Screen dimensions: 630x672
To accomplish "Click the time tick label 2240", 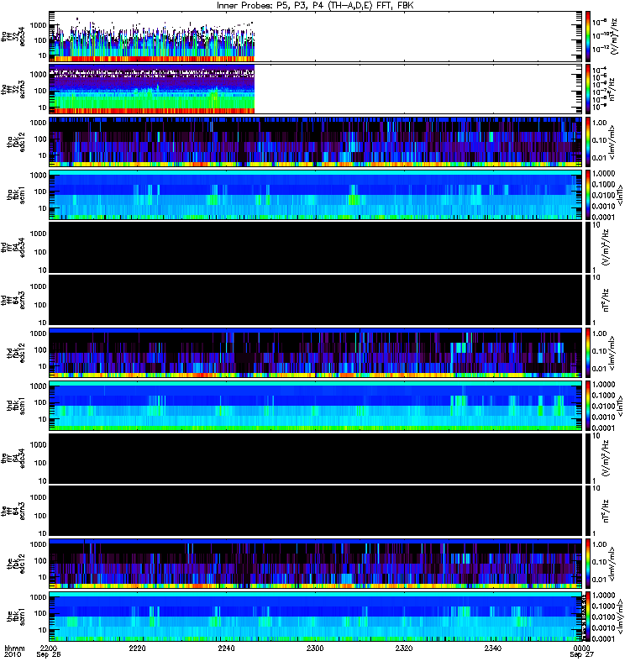I will coord(226,648).
